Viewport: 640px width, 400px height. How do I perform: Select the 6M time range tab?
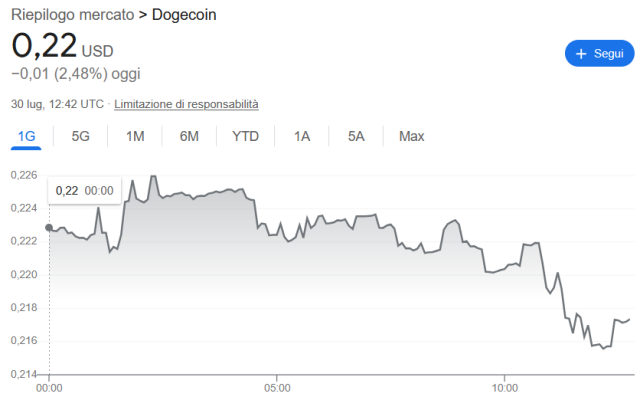[x=189, y=136]
